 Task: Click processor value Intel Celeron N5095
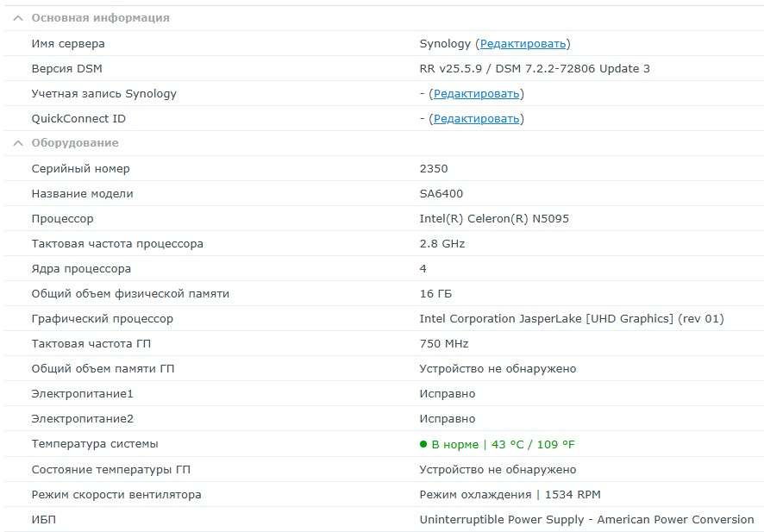(494, 218)
